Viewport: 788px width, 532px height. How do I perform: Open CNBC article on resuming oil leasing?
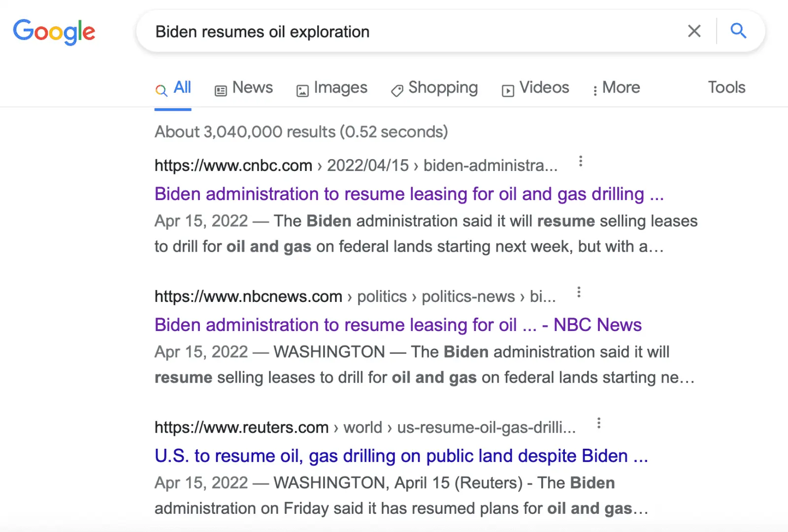coord(409,194)
